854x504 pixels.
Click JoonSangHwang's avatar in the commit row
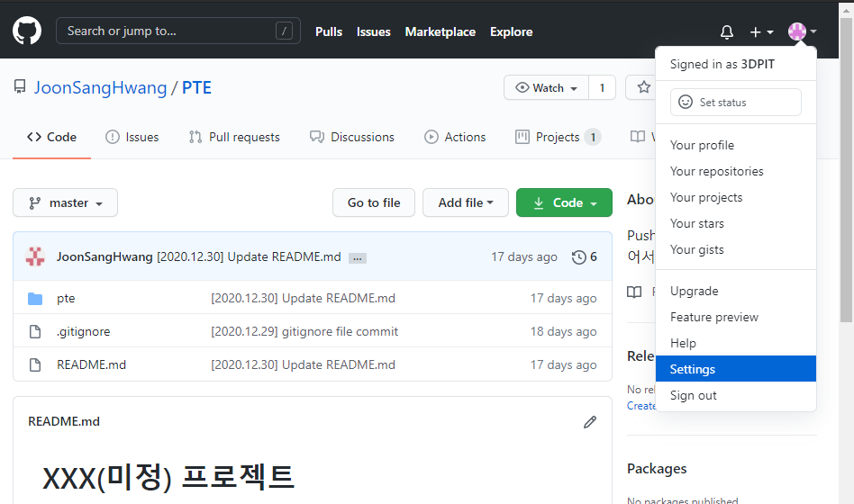click(35, 256)
